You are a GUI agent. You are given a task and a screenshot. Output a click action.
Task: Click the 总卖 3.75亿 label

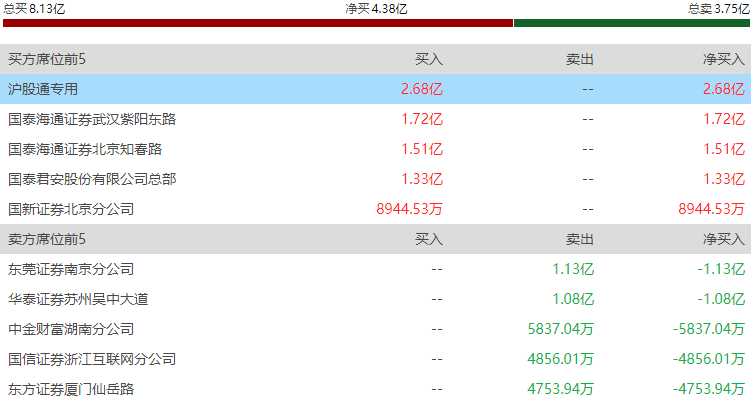click(719, 9)
